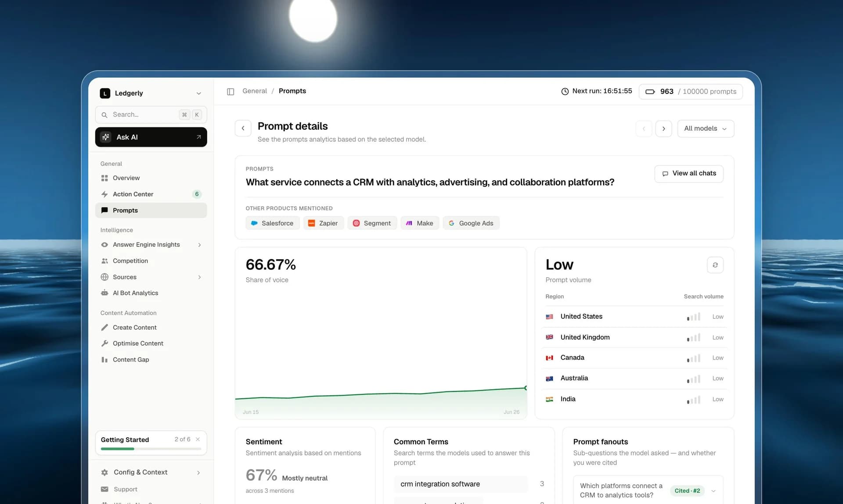The height and width of the screenshot is (504, 843).
Task: Select the United Kingdom region row
Action: pos(634,337)
